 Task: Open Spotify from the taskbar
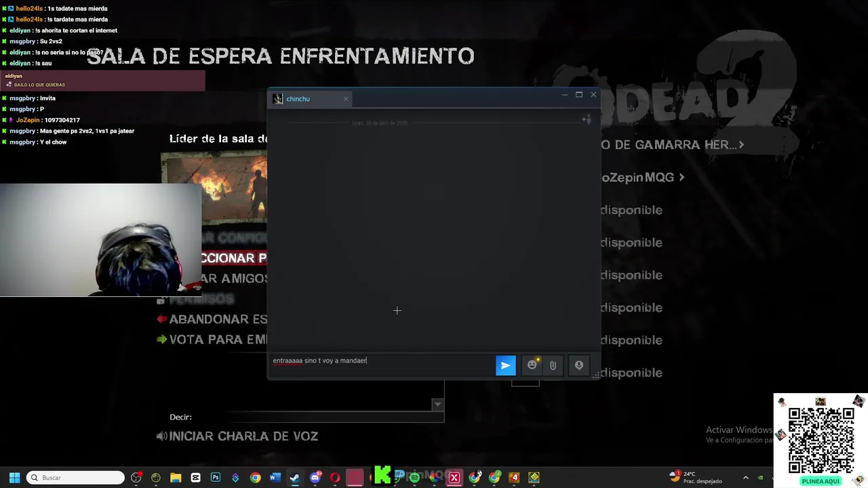tap(414, 478)
